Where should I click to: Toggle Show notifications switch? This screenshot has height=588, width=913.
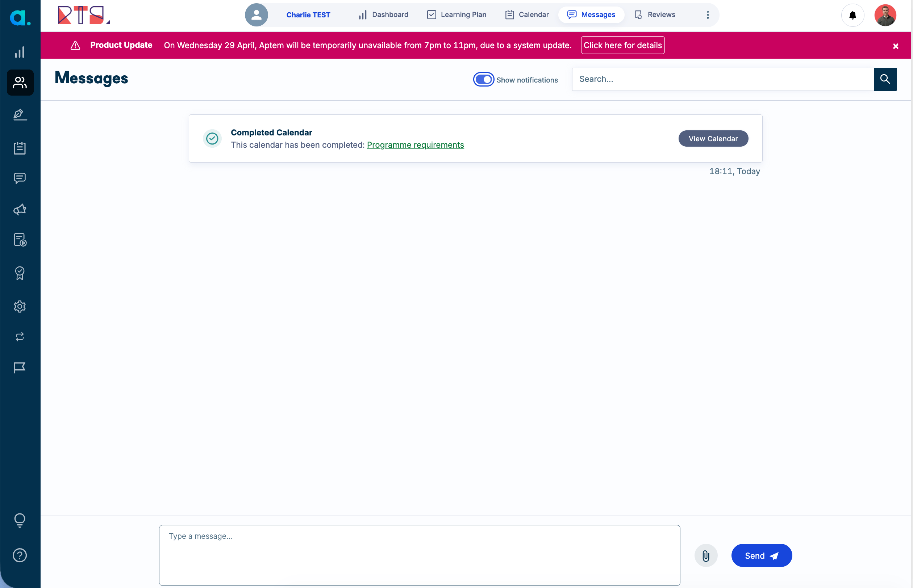pyautogui.click(x=483, y=79)
